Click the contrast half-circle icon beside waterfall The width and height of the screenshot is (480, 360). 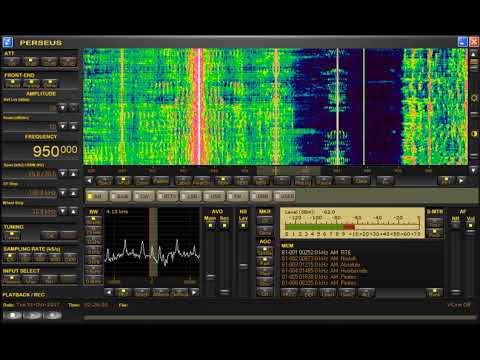tap(474, 134)
